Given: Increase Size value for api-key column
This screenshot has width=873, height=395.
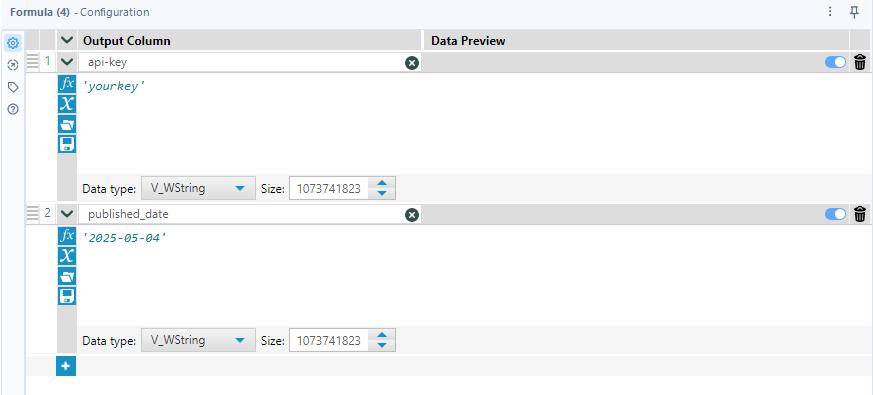Looking at the screenshot, I should coord(382,184).
